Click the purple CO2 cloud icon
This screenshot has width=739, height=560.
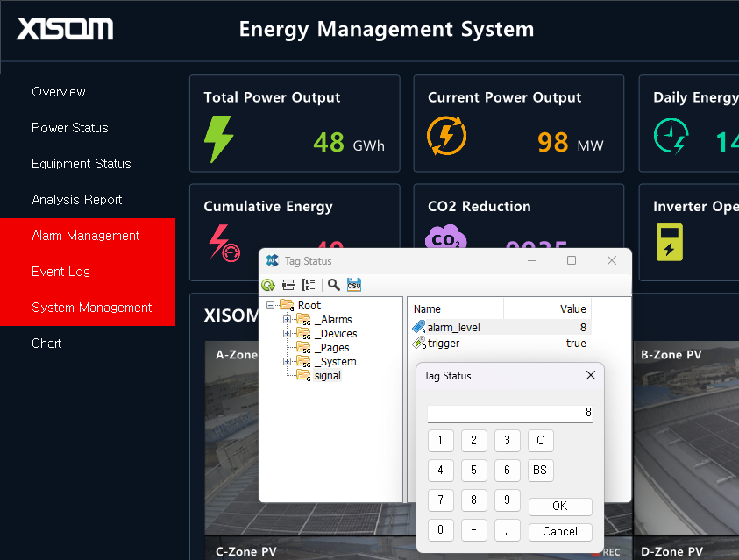pos(445,237)
